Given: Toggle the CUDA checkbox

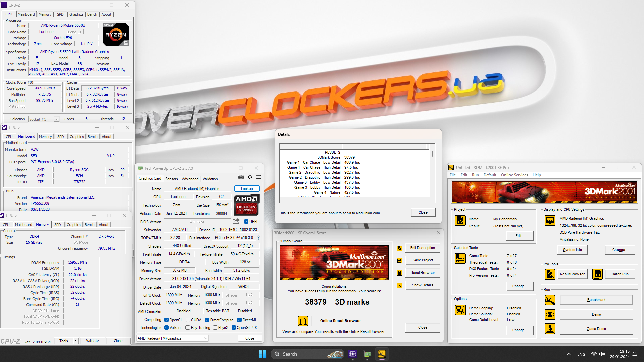Looking at the screenshot, I should coord(188,320).
